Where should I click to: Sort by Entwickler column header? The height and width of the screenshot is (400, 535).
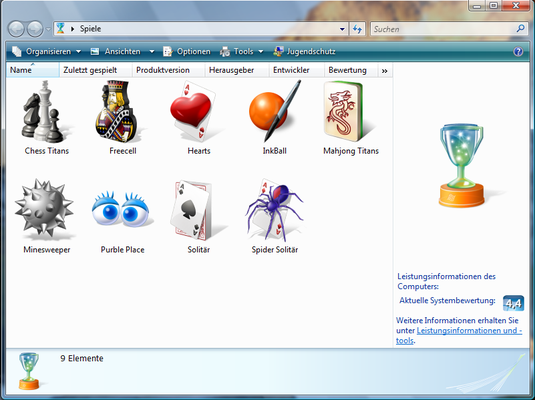(297, 70)
